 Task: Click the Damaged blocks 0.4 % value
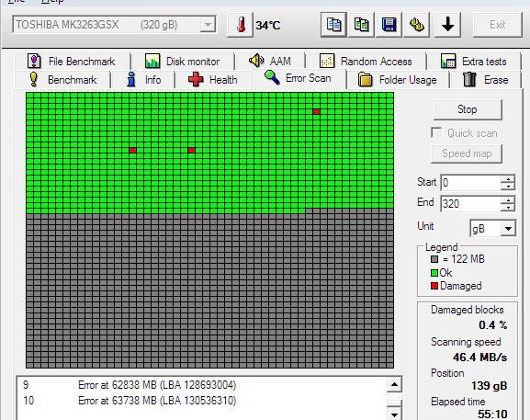tap(493, 325)
